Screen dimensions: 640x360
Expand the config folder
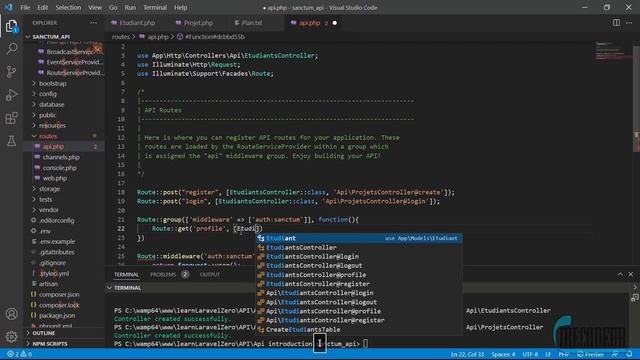tap(64, 94)
